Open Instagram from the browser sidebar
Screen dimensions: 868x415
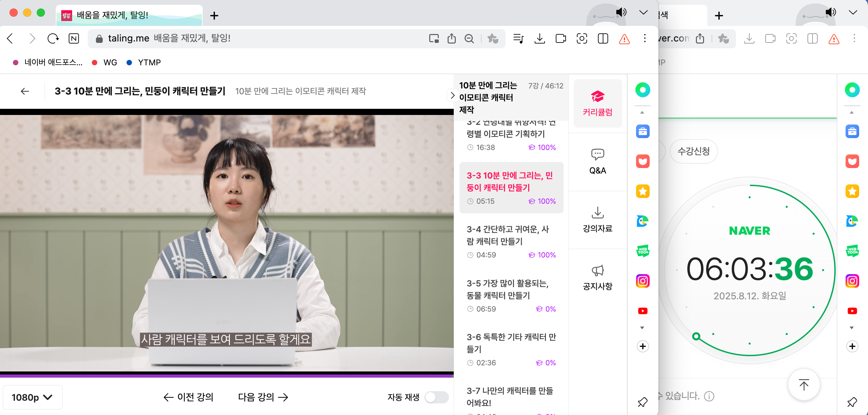point(642,281)
